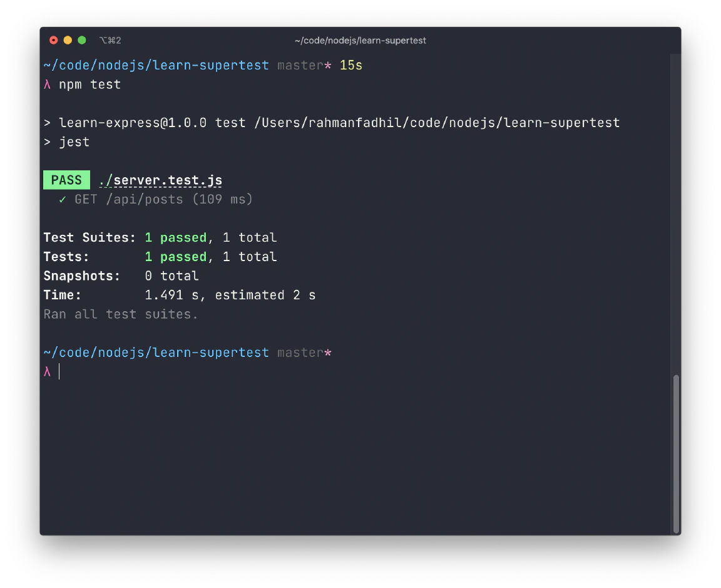Click the green zoom window button
This screenshot has height=588, width=721.
(82, 41)
